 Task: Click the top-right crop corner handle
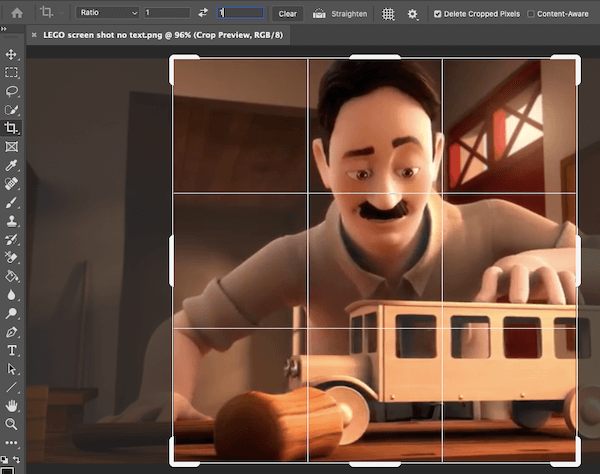click(577, 58)
